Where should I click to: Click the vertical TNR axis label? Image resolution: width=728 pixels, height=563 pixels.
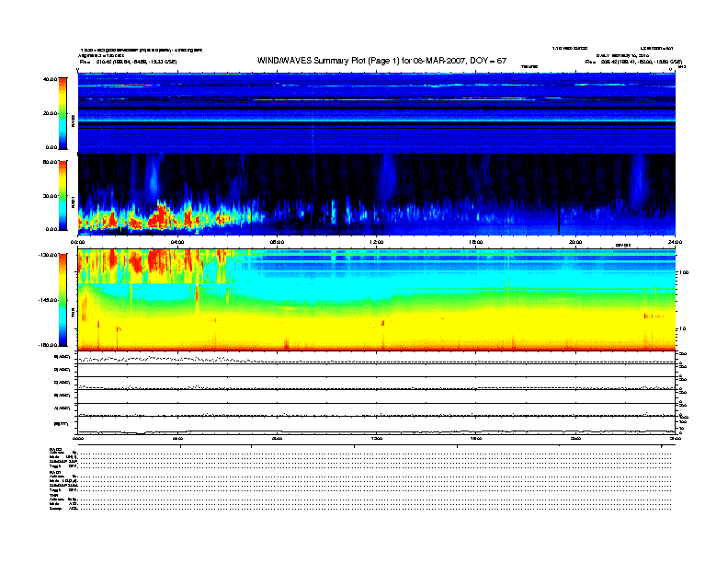click(x=73, y=315)
